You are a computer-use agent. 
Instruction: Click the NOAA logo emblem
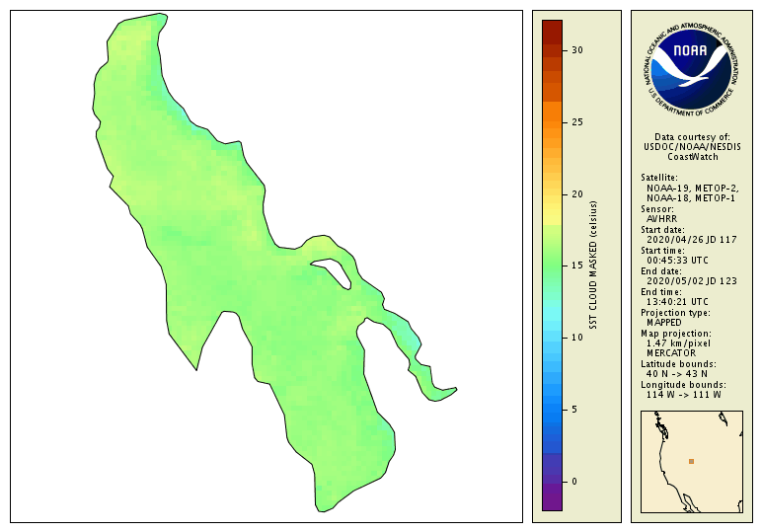click(x=692, y=69)
